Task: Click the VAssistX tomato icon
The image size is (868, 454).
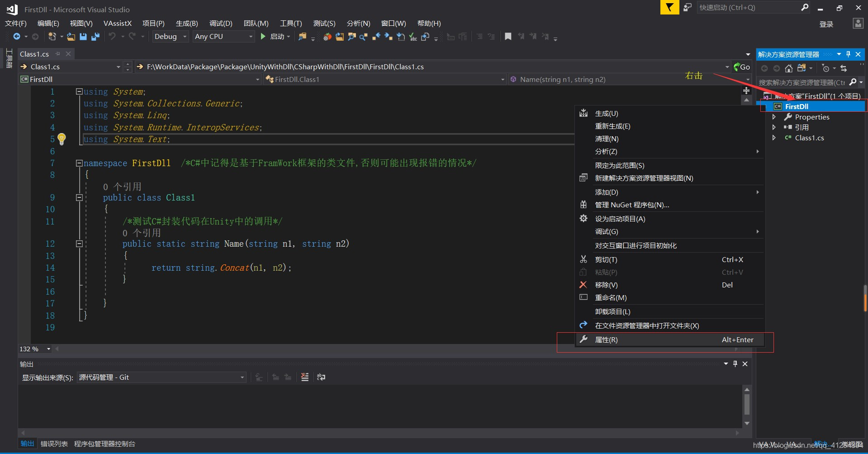Action: click(327, 37)
